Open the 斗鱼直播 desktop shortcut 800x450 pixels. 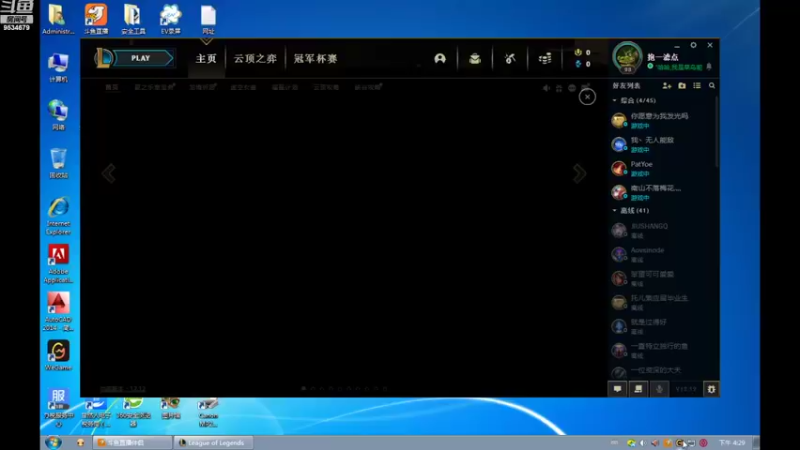point(96,19)
